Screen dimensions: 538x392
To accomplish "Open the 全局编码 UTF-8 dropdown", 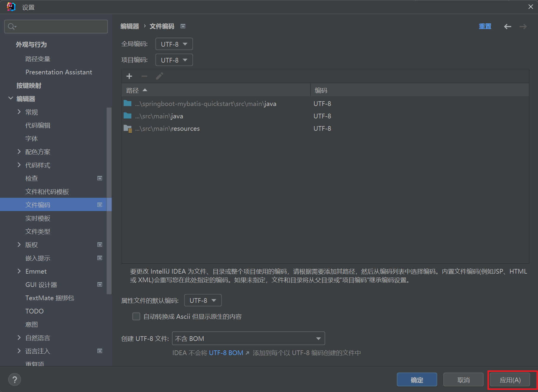I will 174,44.
